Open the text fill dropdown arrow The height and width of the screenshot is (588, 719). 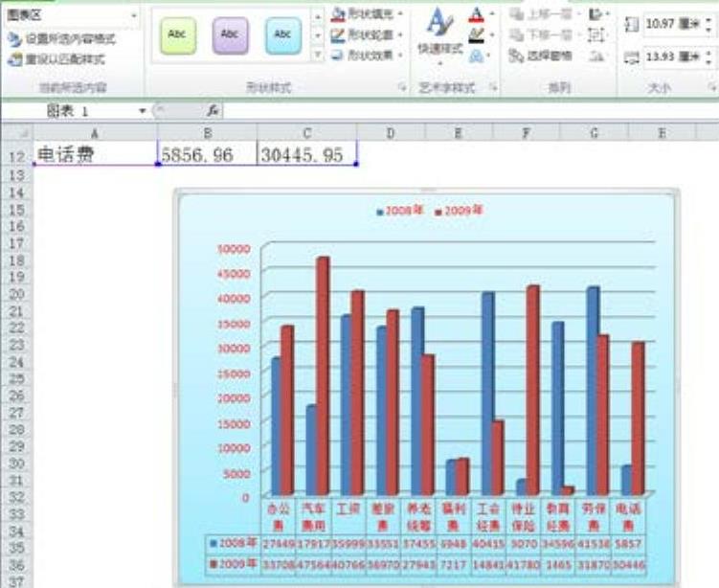click(492, 14)
